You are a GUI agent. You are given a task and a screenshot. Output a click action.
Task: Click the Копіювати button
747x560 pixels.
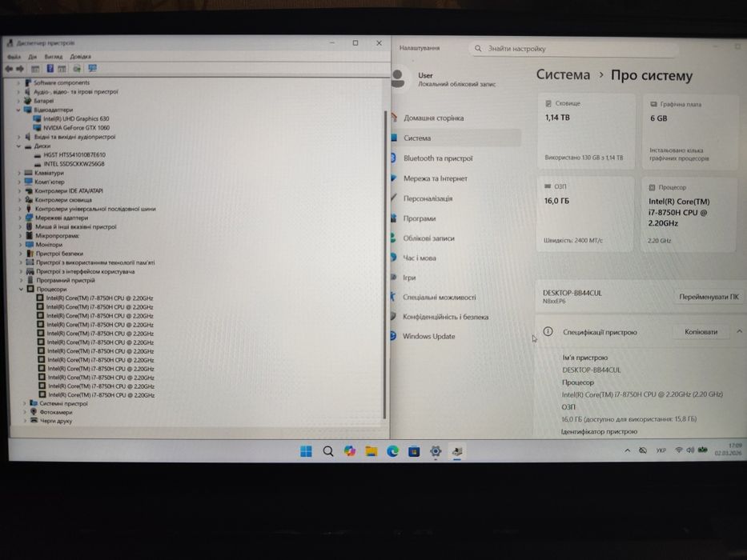pyautogui.click(x=701, y=331)
